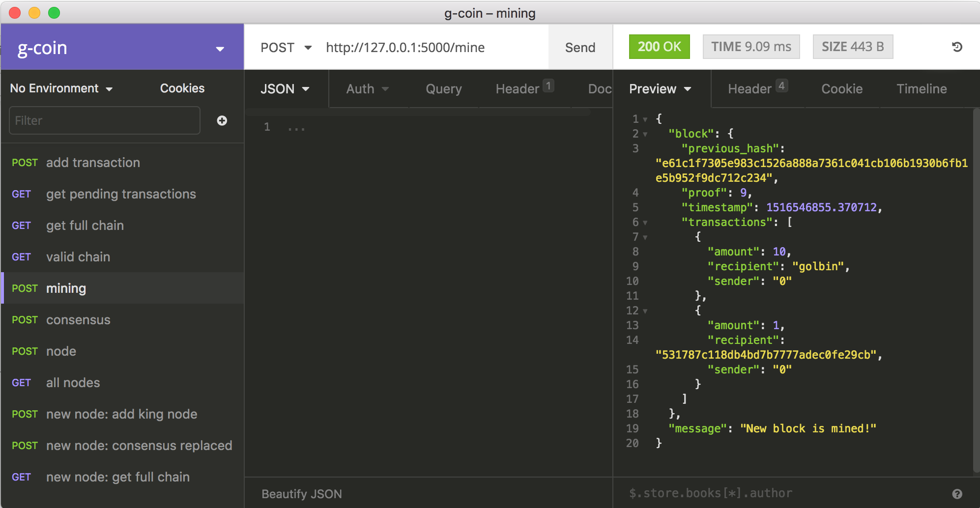Click the plus icon to create a request
This screenshot has height=508, width=980.
click(x=222, y=120)
